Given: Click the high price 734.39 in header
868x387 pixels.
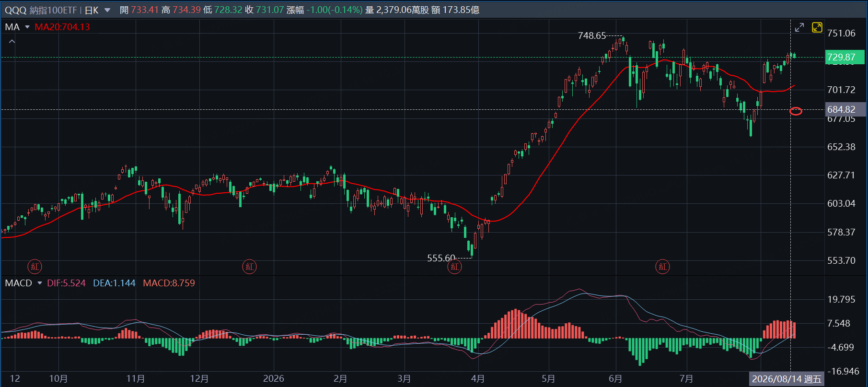Looking at the screenshot, I should pos(187,10).
